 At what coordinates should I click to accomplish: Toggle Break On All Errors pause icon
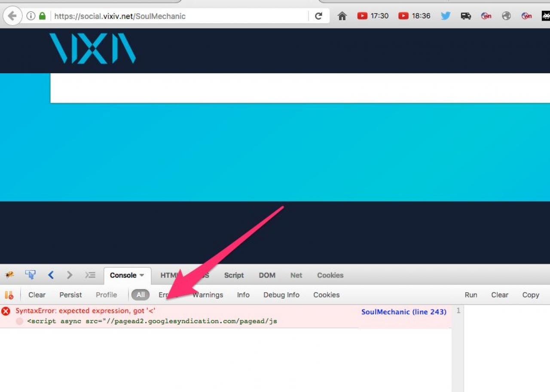(9, 295)
